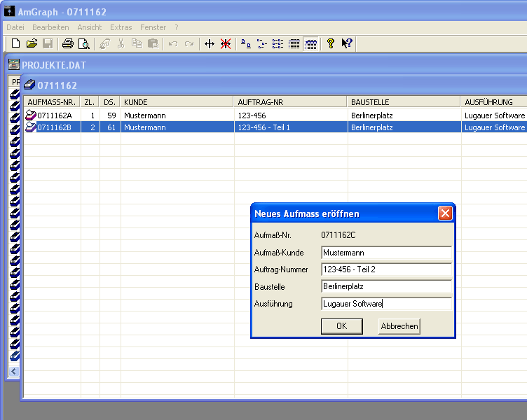This screenshot has width=527, height=420.
Task: Open the Ansicht menu
Action: 90,27
